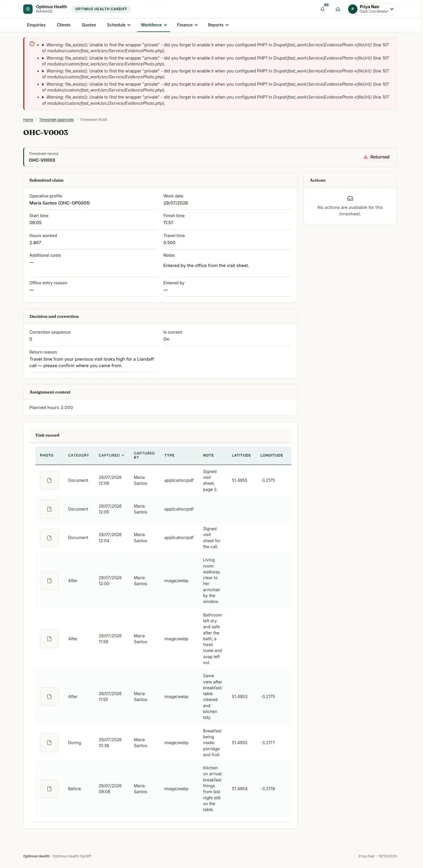Screen dimensions: 423x868
Task: Click longitude value -3.2178
Action: coord(268,789)
